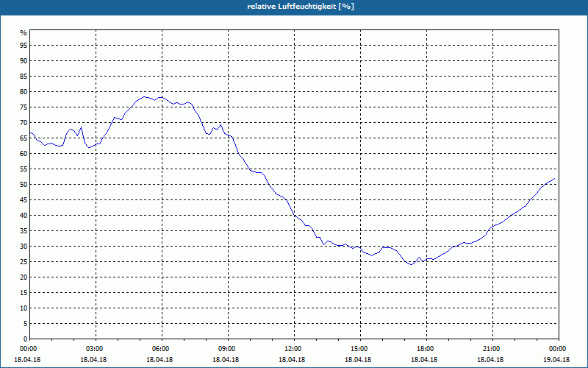Image resolution: width=588 pixels, height=368 pixels.
Task: Click the 18.04.18 date under 12:00
Action: [x=292, y=360]
